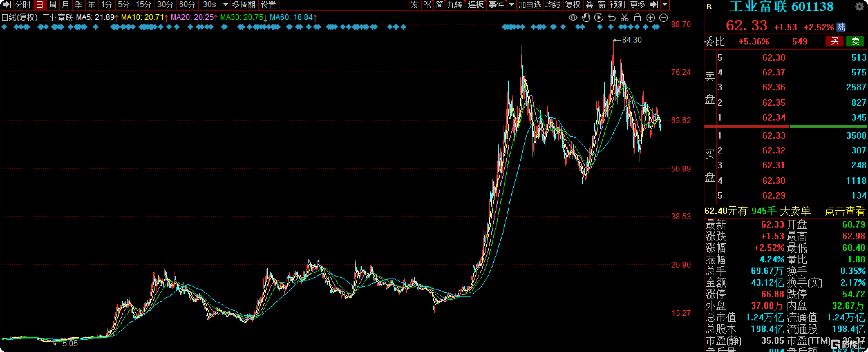Click the red 买 buy button
Image resolution: width=868 pixels, height=352 pixels.
point(835,42)
